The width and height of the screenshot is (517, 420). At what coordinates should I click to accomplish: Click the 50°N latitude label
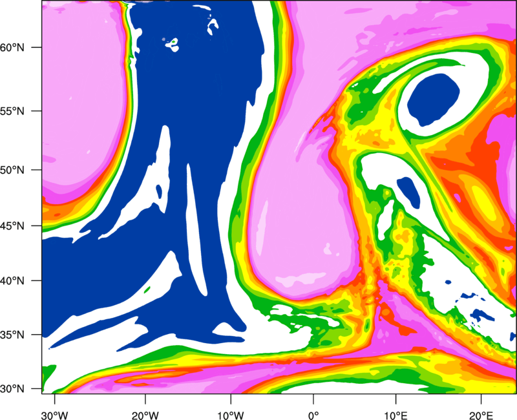pyautogui.click(x=12, y=170)
